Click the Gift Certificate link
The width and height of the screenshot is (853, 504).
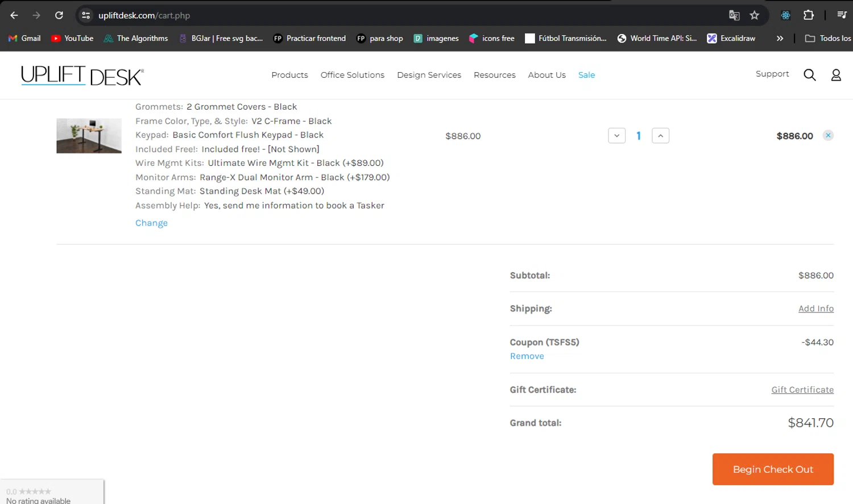(802, 390)
